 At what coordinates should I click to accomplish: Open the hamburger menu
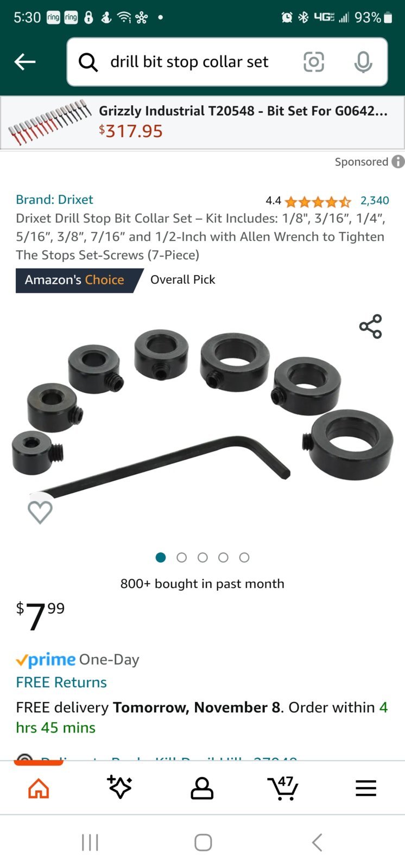click(x=366, y=788)
